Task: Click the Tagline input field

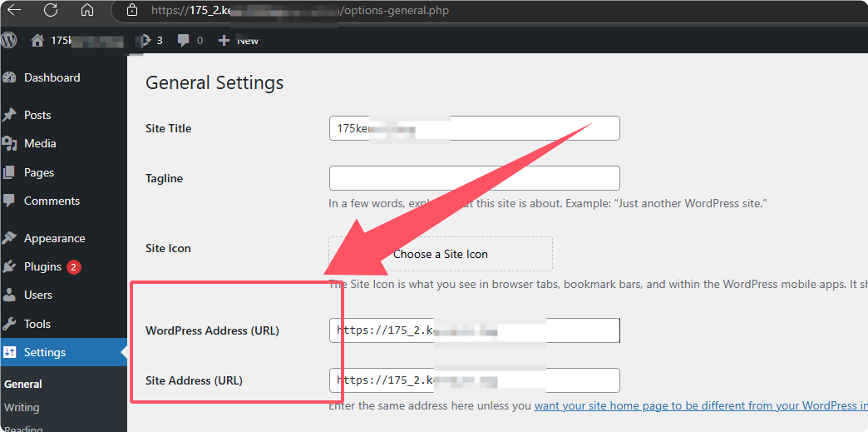Action: (x=475, y=178)
